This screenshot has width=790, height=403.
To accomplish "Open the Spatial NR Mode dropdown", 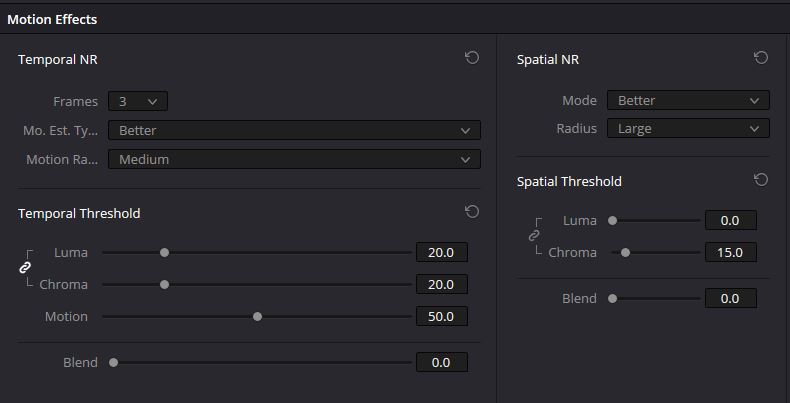I will [x=688, y=100].
